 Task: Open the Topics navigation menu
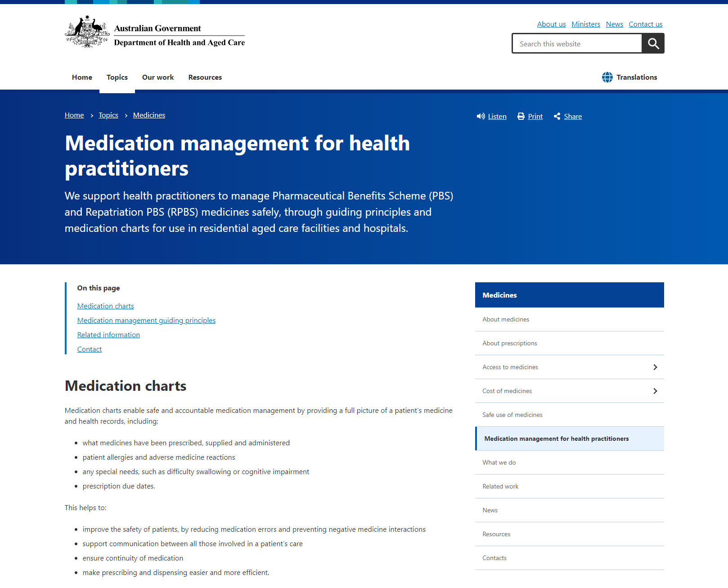point(117,77)
